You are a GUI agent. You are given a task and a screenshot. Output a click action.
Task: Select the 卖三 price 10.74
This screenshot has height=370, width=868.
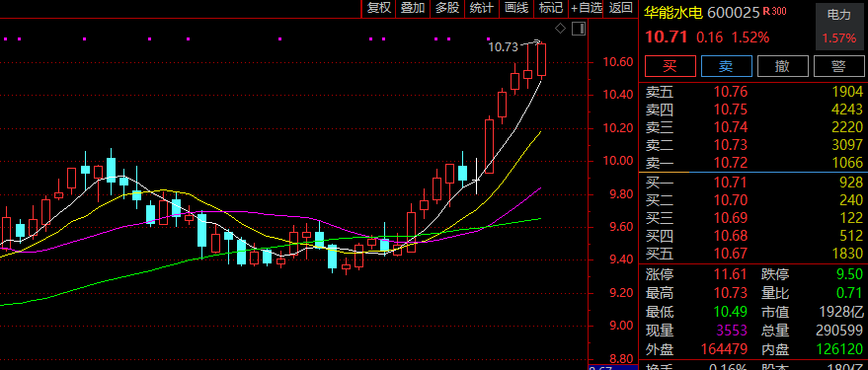click(x=730, y=127)
